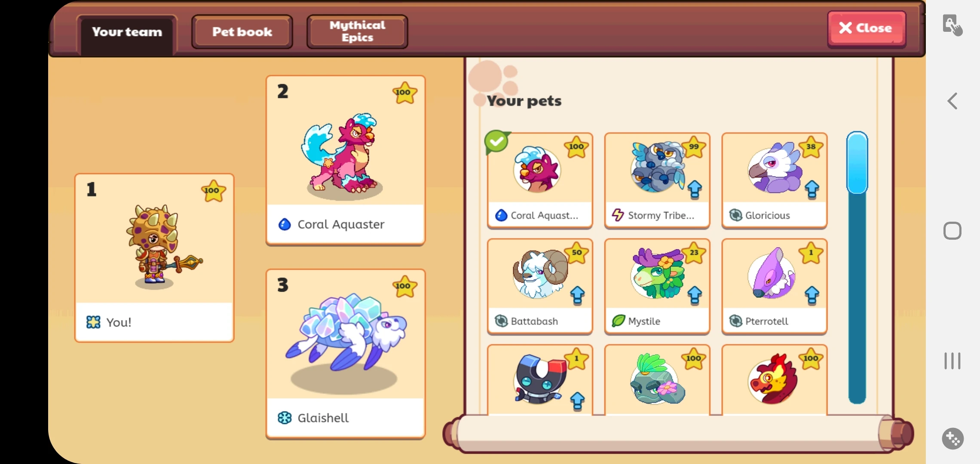The height and width of the screenshot is (464, 980).
Task: Toggle green checkmark on Coral Aquaster
Action: (496, 141)
